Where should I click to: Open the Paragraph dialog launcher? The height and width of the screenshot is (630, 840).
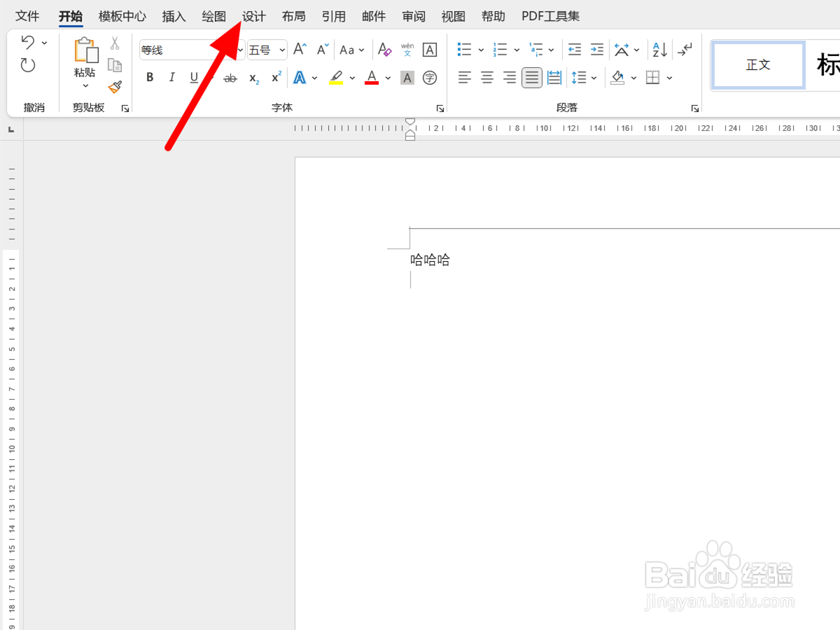[695, 108]
